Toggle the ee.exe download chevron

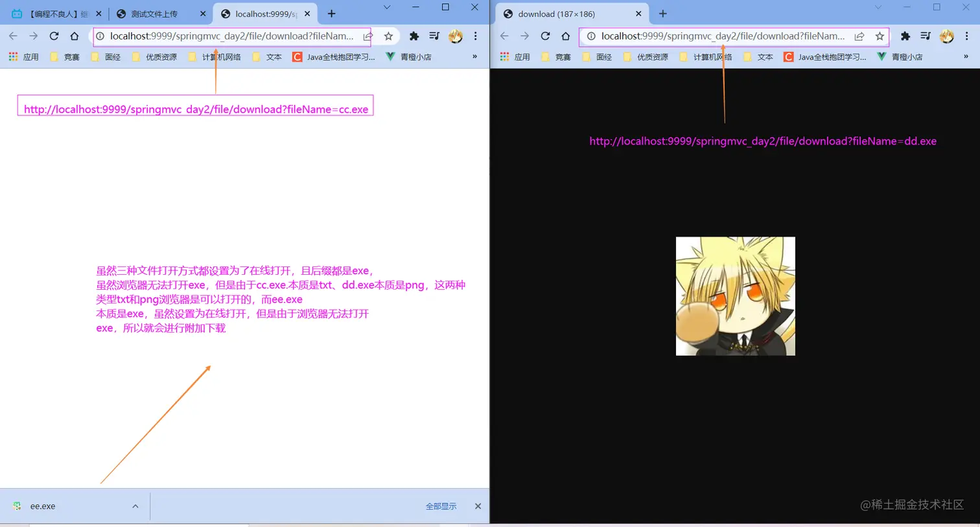(x=135, y=506)
